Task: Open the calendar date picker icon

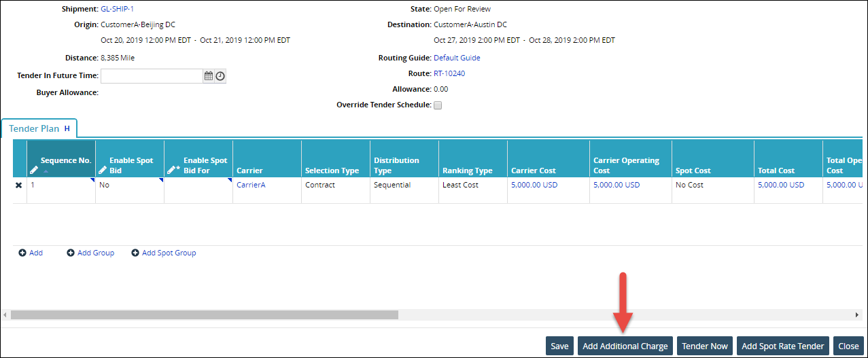Action: coord(209,76)
